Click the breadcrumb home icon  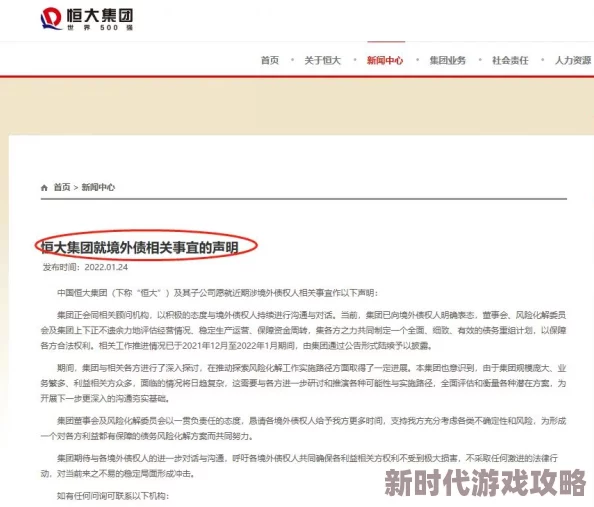click(44, 188)
